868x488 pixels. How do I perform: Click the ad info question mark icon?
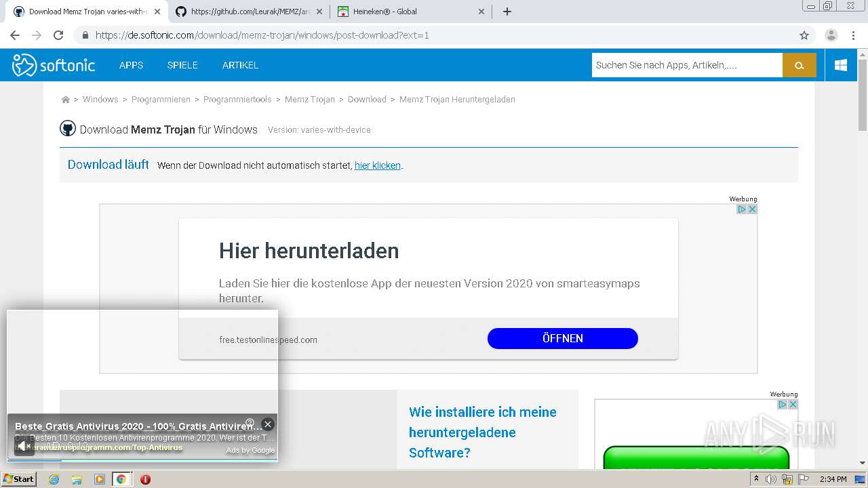tap(250, 423)
